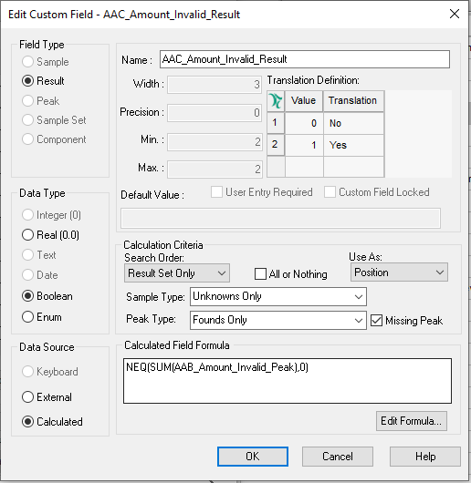Select the External data source
This screenshot has width=471, height=483.
[47, 397]
